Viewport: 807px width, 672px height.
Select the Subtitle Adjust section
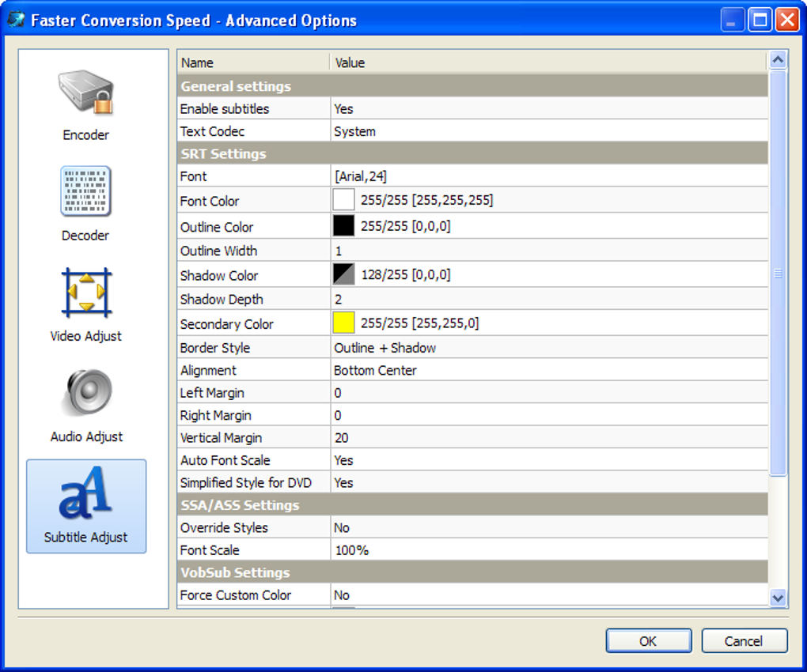pyautogui.click(x=86, y=506)
